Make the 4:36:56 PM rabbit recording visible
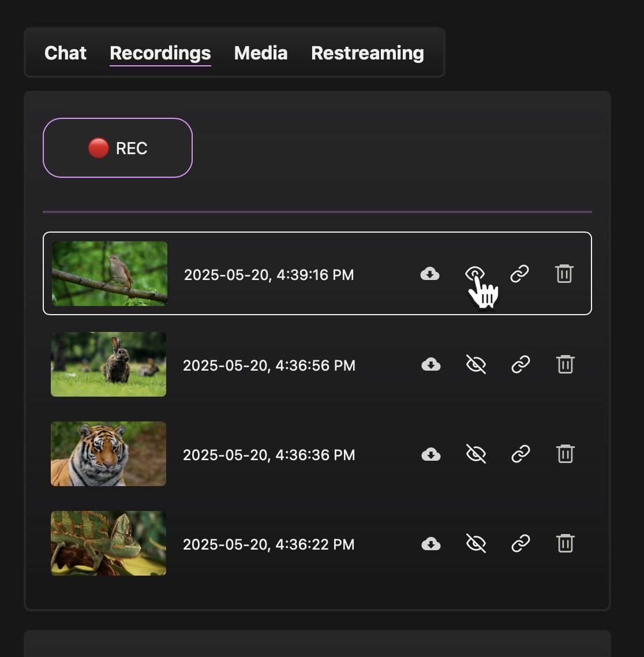Viewport: 644px width, 657px height. tap(476, 364)
